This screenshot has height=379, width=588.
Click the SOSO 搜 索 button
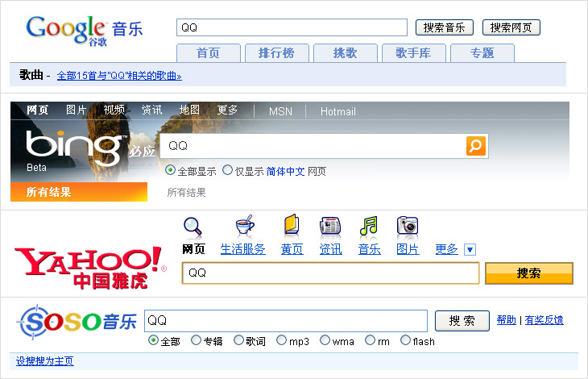click(x=462, y=321)
